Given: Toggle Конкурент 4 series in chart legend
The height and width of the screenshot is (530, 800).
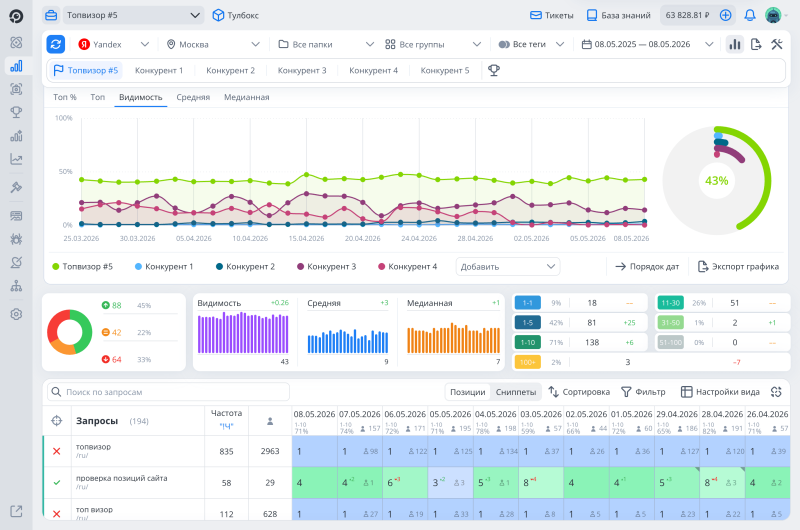Looking at the screenshot, I should [408, 266].
